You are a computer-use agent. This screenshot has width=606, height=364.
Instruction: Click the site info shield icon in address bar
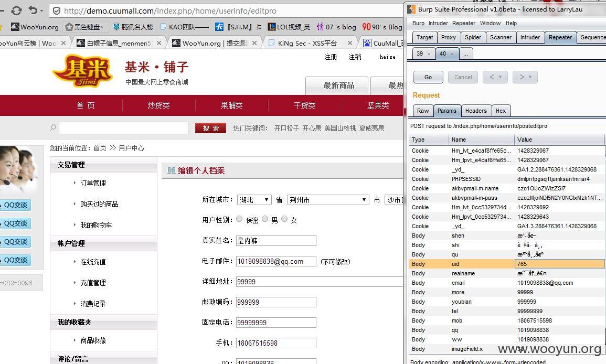[57, 11]
